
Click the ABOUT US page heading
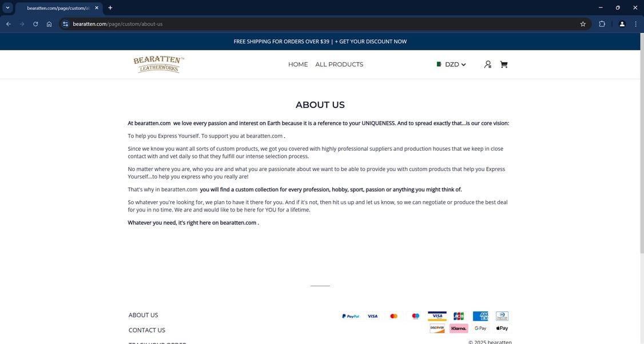tap(320, 105)
